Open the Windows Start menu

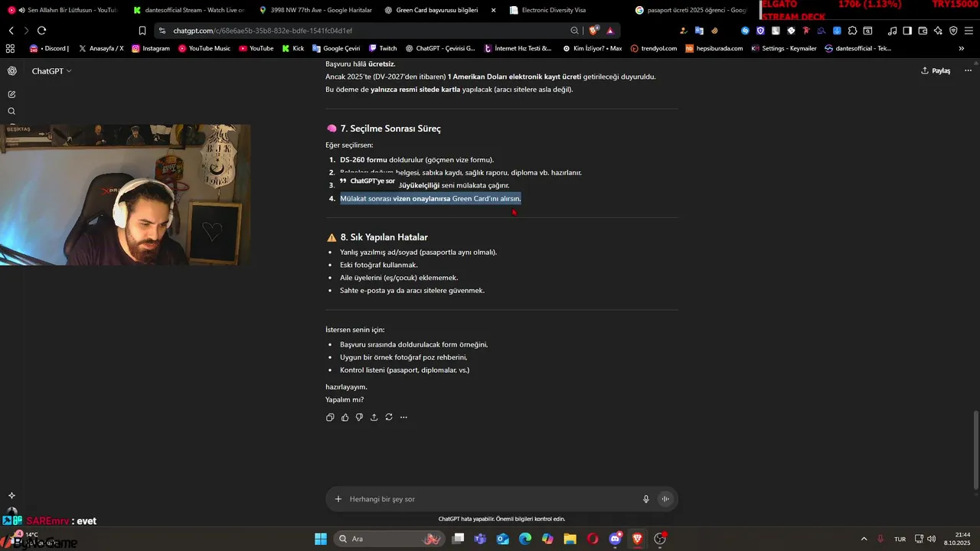(321, 539)
